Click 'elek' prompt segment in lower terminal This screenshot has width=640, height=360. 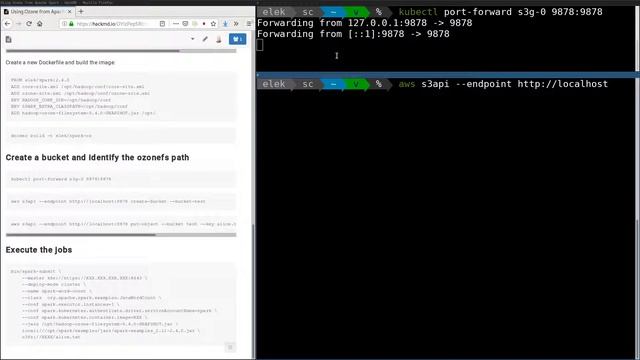point(273,84)
